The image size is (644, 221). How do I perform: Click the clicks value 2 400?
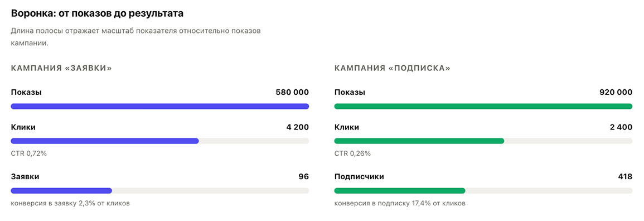pyautogui.click(x=621, y=127)
